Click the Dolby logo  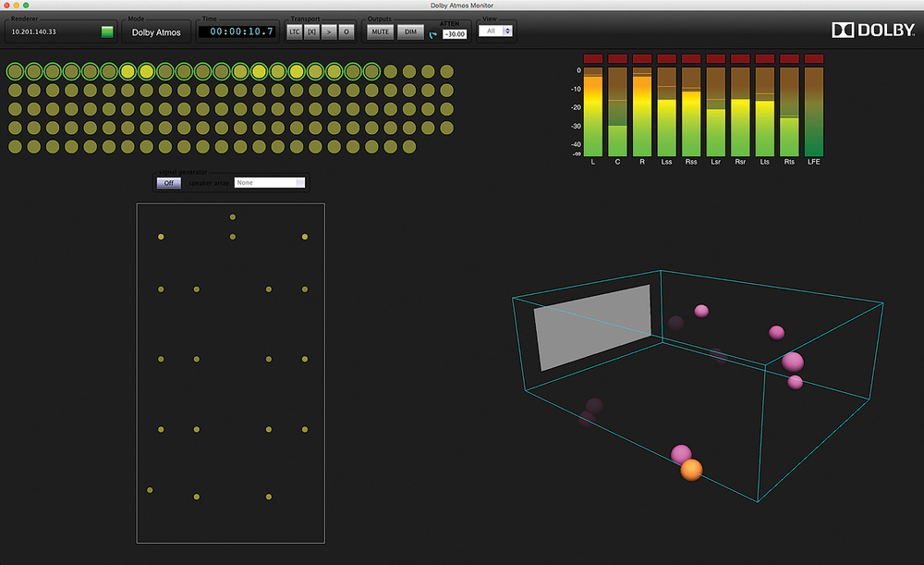[x=873, y=31]
